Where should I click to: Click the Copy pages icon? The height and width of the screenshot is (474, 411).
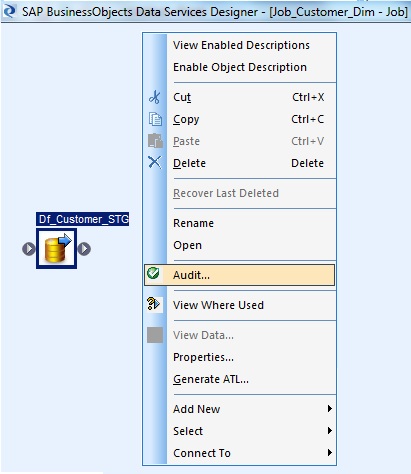pyautogui.click(x=155, y=119)
